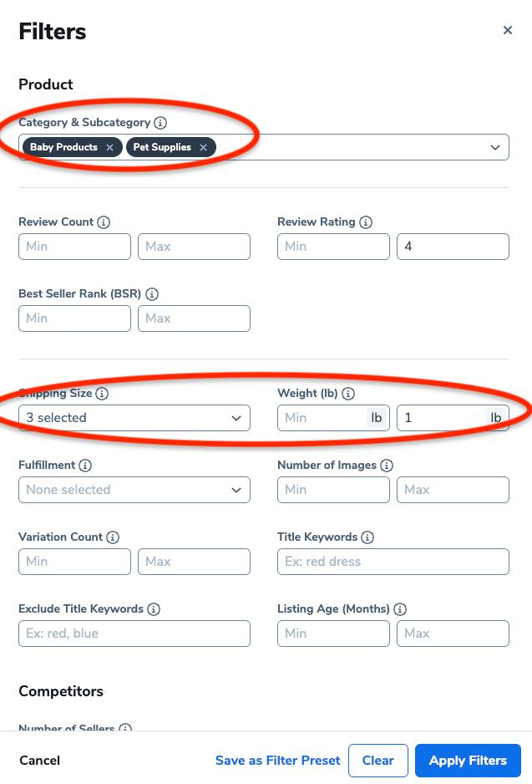Click the info icon next to Category & Subcategory

[160, 123]
